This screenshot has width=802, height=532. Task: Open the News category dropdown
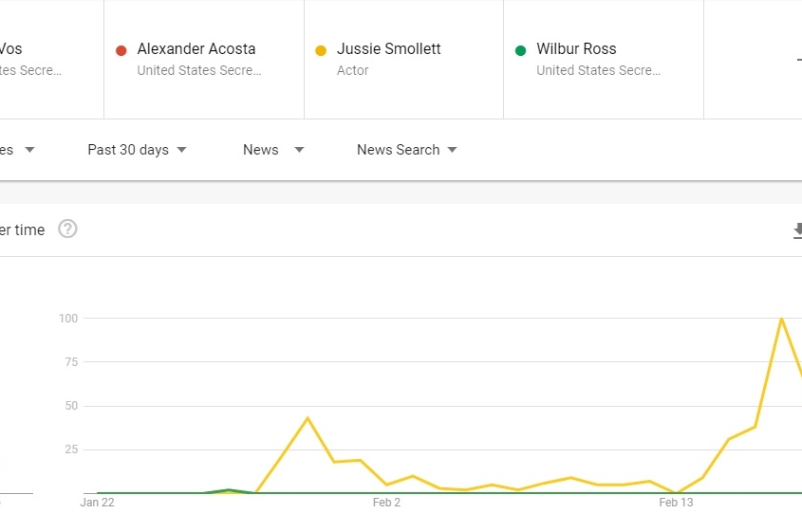(x=273, y=150)
